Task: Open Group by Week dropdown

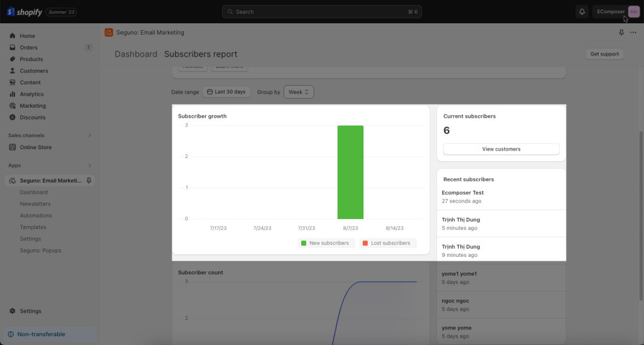Action: coord(299,92)
